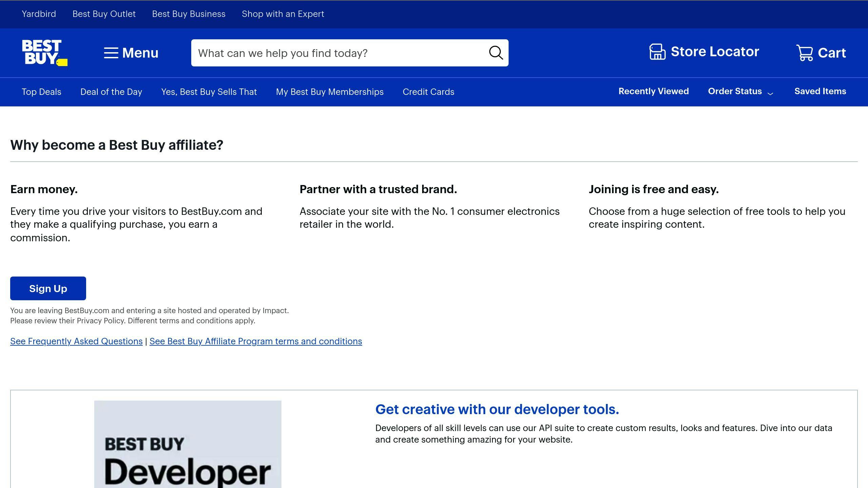Open Credit Cards page
This screenshot has height=488, width=868.
428,92
